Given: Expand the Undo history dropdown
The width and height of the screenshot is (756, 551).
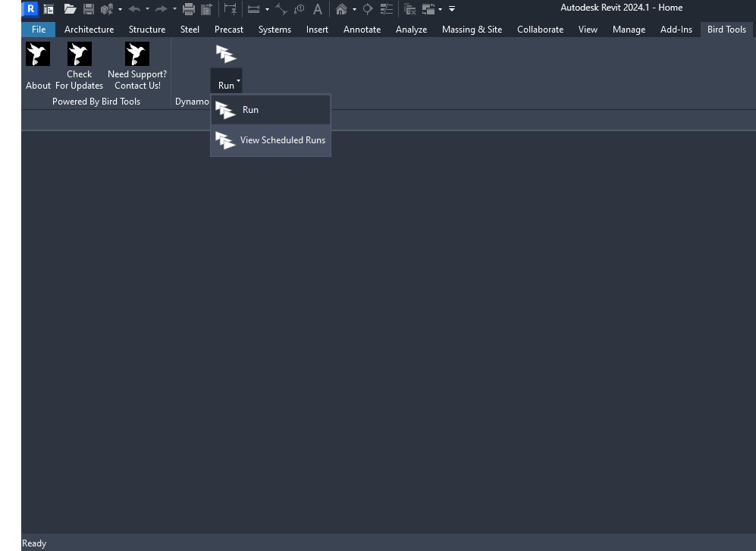Looking at the screenshot, I should coord(148,9).
